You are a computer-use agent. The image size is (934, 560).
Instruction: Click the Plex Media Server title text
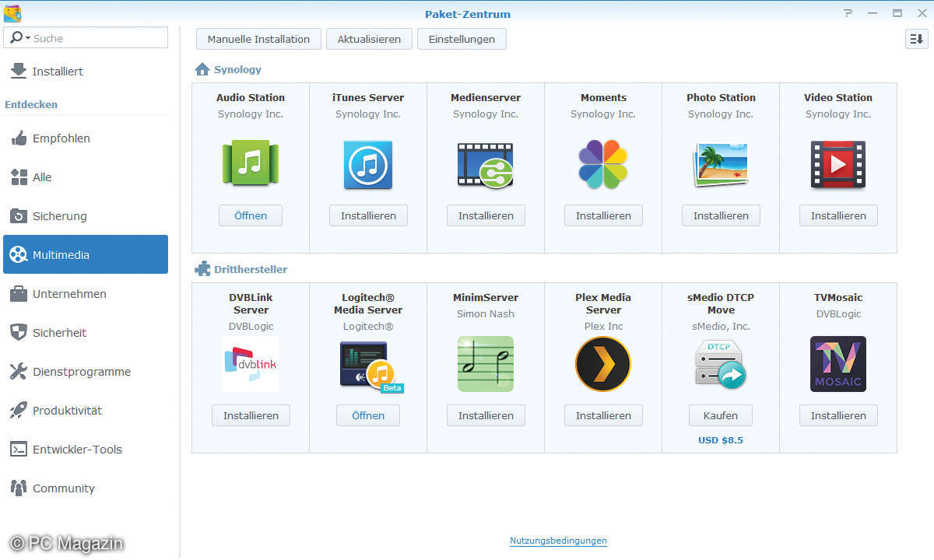coord(603,303)
